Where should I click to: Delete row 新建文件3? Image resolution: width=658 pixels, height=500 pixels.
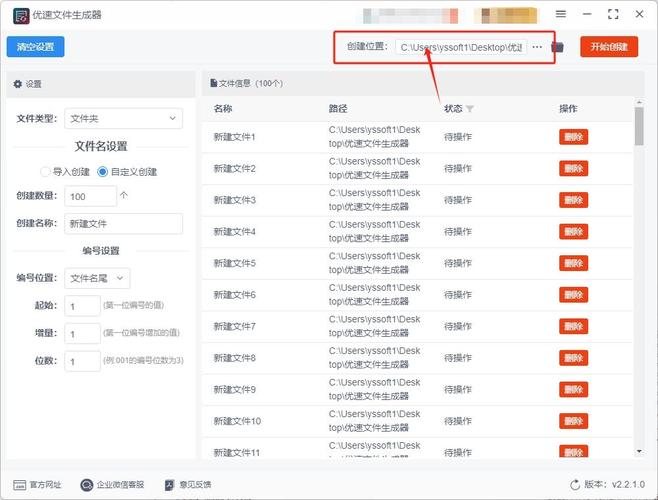573,200
